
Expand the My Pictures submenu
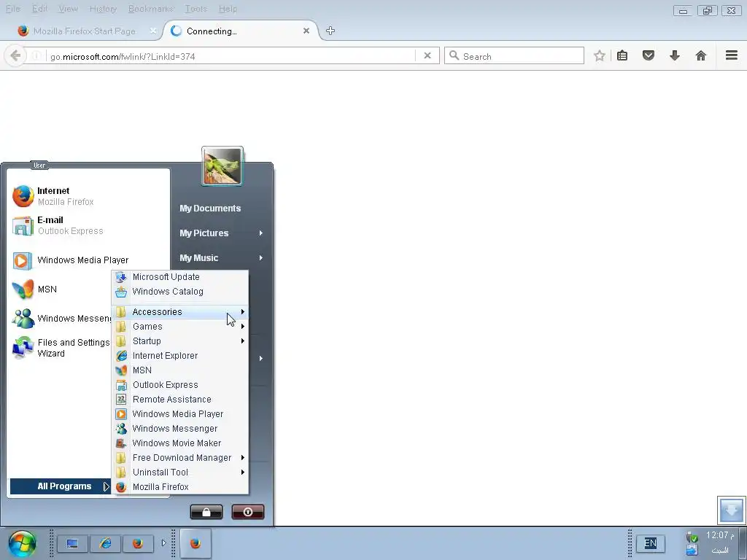click(221, 233)
